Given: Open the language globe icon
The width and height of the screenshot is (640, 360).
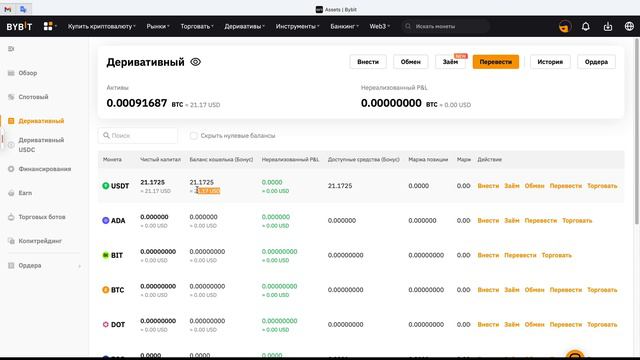Looking at the screenshot, I should 629,27.
